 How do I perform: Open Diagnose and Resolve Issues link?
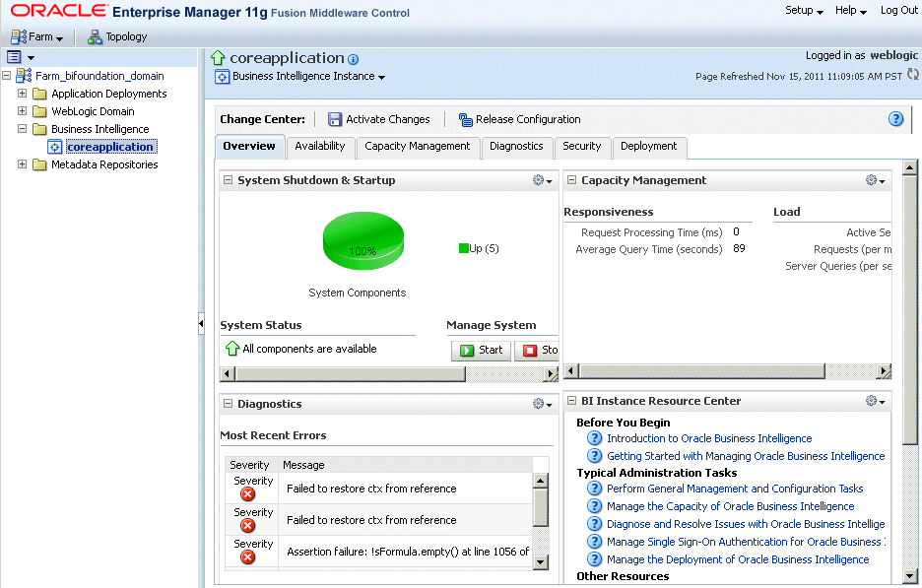[x=746, y=524]
